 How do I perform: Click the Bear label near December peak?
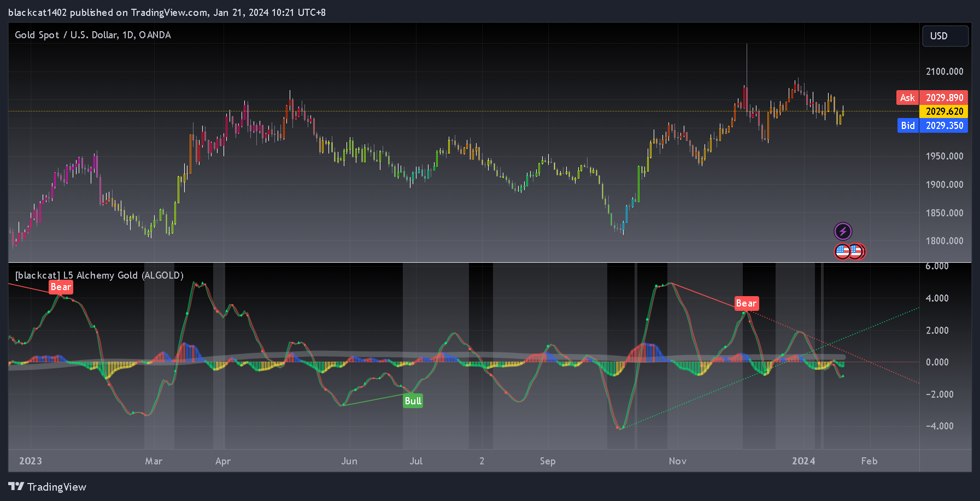pos(746,303)
